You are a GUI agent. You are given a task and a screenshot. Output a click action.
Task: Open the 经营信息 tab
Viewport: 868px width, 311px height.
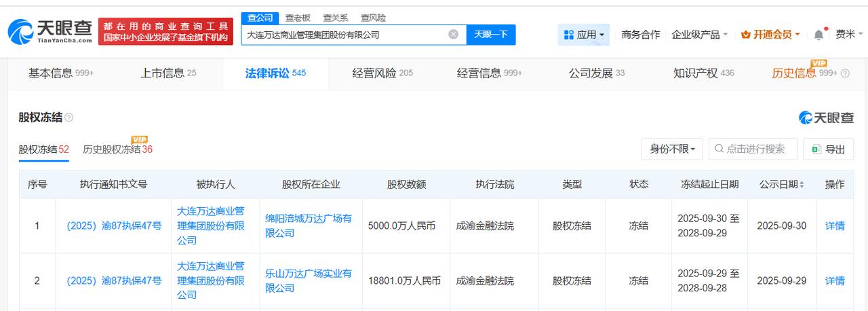click(x=490, y=73)
